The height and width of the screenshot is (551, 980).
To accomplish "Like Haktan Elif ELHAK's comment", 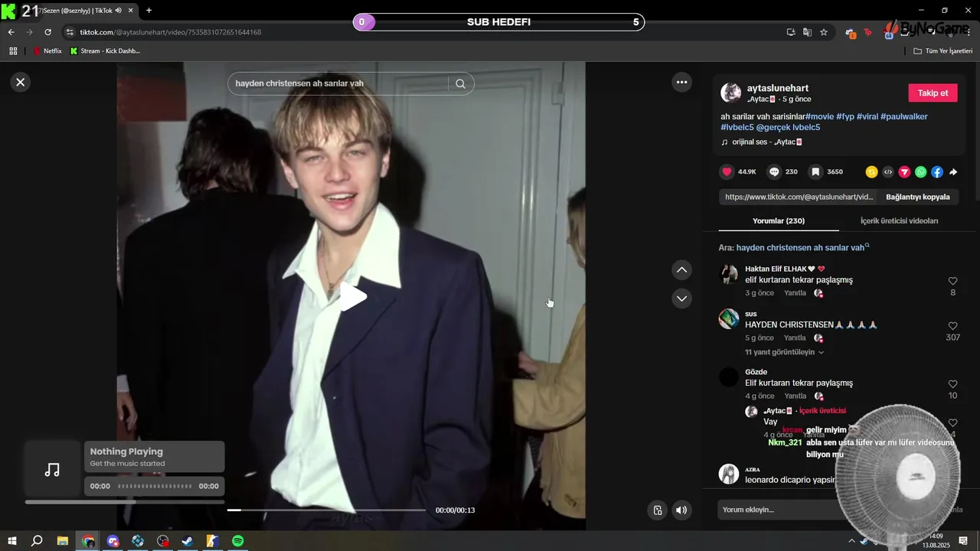I will coord(952,281).
